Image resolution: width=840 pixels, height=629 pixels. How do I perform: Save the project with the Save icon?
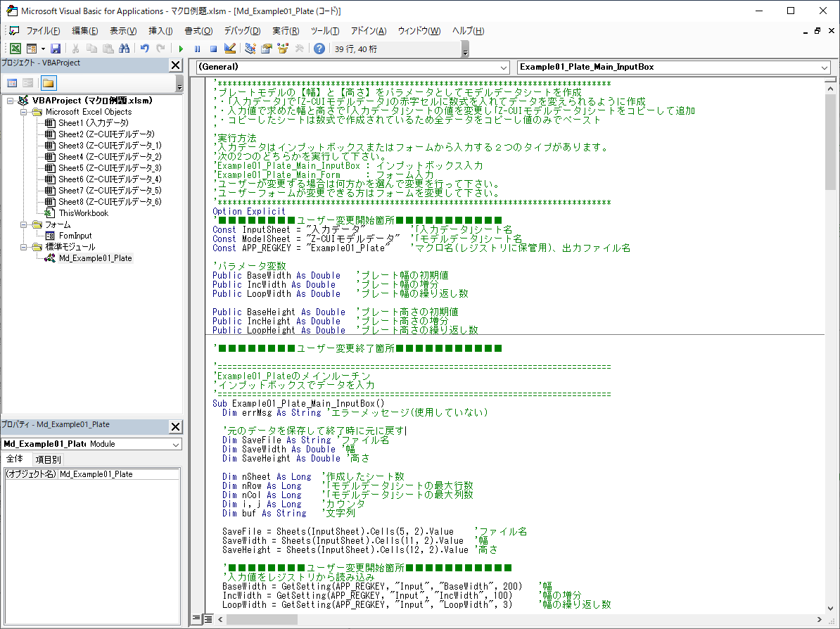pos(56,48)
